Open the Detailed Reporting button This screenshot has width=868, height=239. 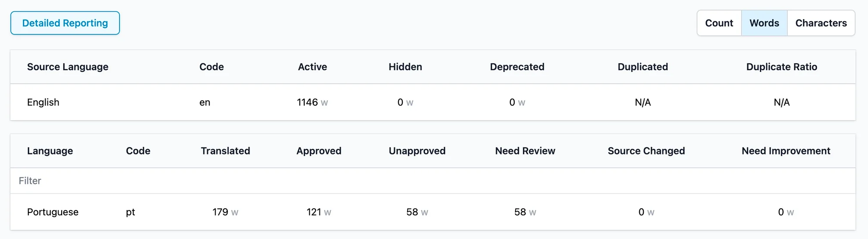tap(65, 23)
